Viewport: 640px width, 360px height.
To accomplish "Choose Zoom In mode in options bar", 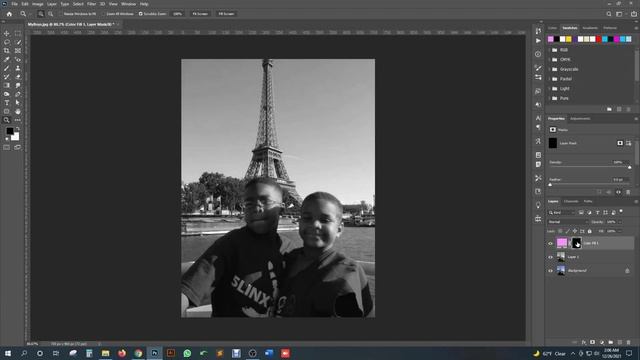I will [41, 14].
